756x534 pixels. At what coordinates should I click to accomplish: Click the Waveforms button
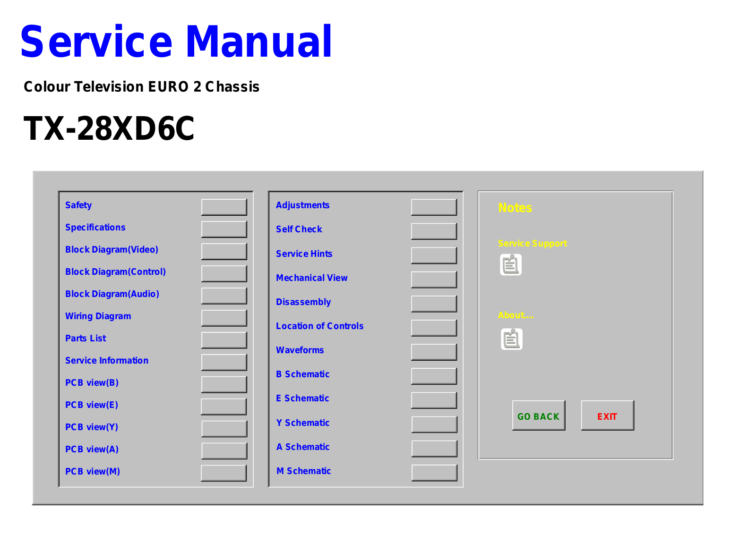point(434,352)
